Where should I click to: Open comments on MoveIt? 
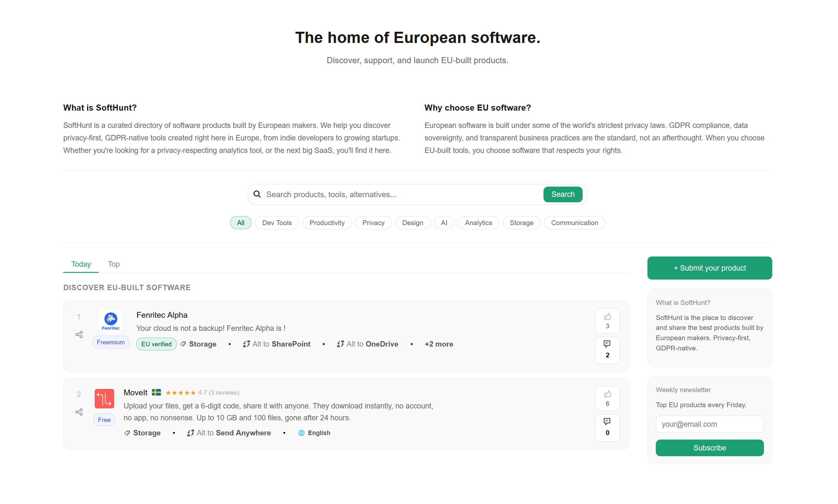[x=607, y=428]
